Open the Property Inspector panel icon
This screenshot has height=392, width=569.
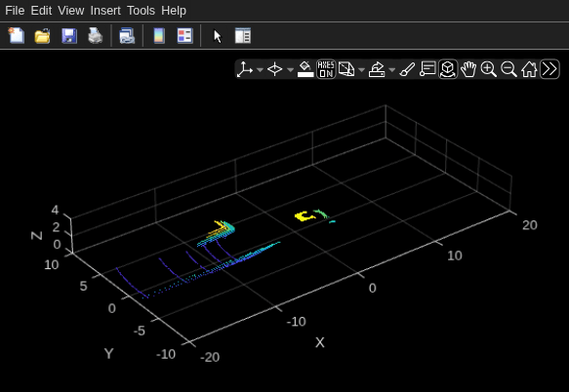point(243,35)
